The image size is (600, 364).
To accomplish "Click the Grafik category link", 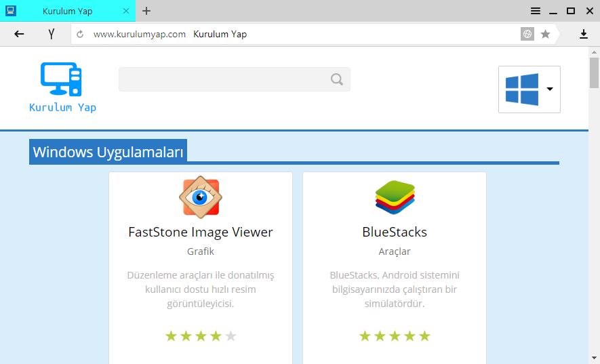I will [x=200, y=251].
